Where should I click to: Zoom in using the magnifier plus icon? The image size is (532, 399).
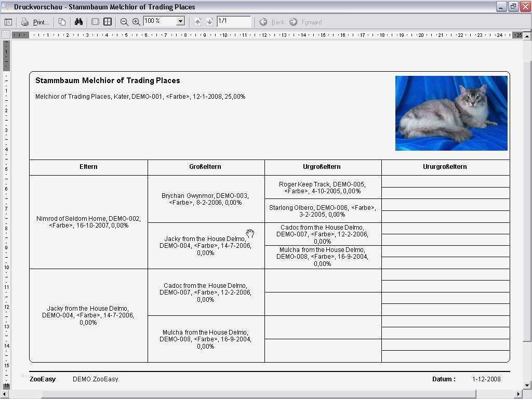pyautogui.click(x=136, y=21)
